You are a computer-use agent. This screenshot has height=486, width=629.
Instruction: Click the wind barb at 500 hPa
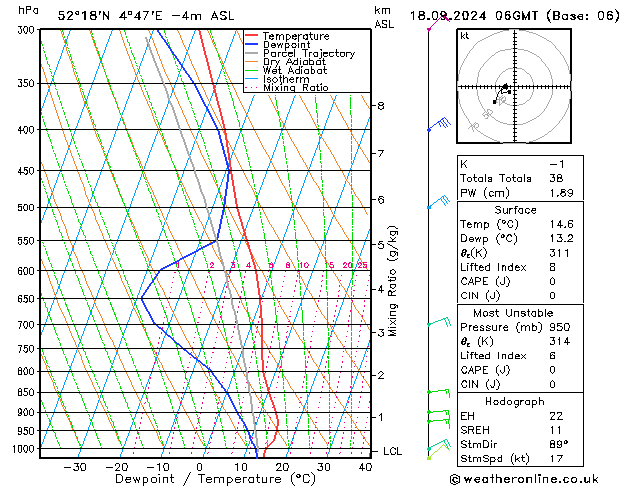click(x=439, y=202)
